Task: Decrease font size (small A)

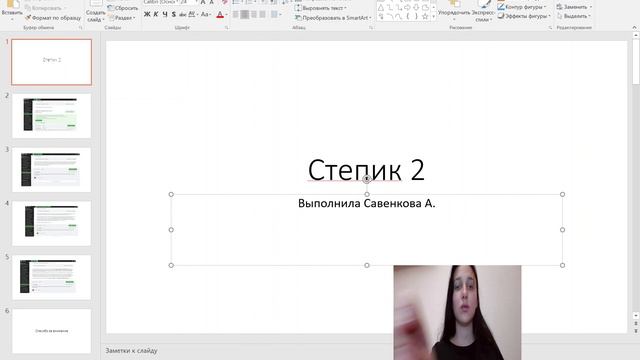Action: click(211, 2)
